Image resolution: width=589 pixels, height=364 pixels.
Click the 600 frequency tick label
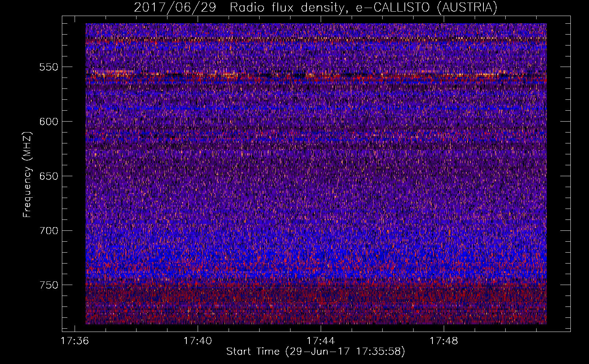pyautogui.click(x=49, y=122)
